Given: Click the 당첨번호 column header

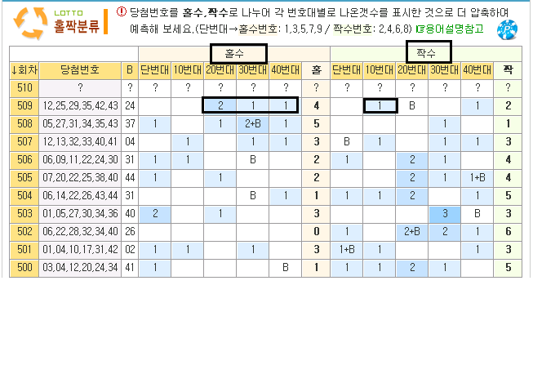Looking at the screenshot, I should [x=80, y=70].
